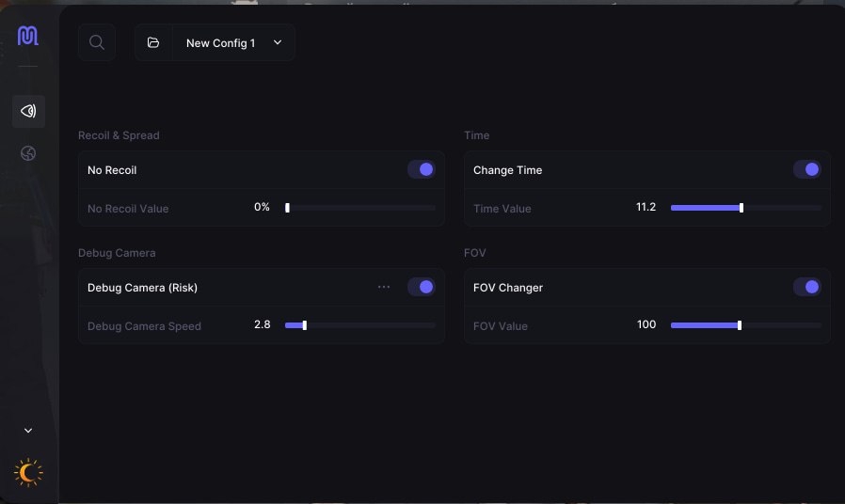Click the FOV Value slider handle
The width and height of the screenshot is (845, 504).
[740, 325]
